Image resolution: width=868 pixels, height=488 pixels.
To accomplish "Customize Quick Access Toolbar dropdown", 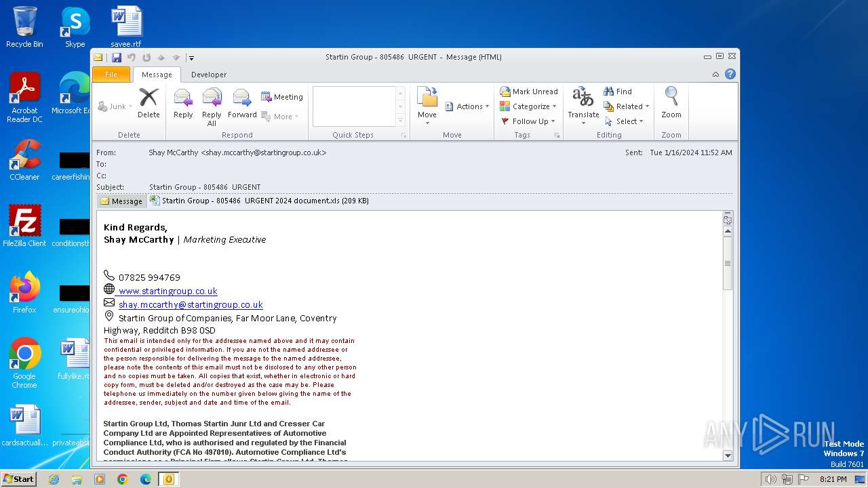I will tap(191, 58).
